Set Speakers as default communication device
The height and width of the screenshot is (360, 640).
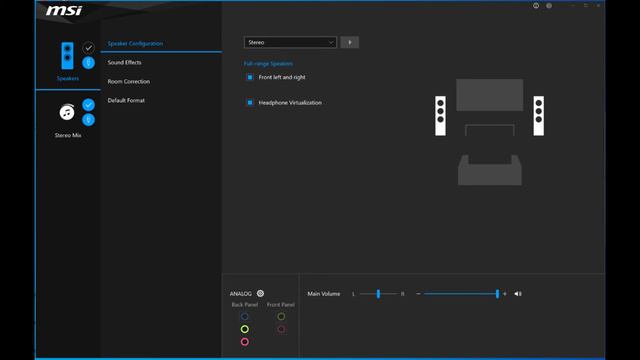[x=88, y=62]
